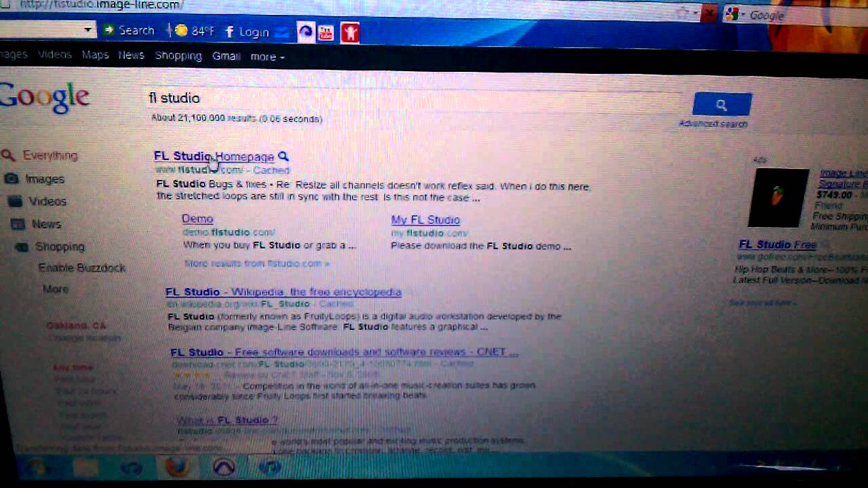Click the blue swirl toolbar icon

click(x=306, y=32)
